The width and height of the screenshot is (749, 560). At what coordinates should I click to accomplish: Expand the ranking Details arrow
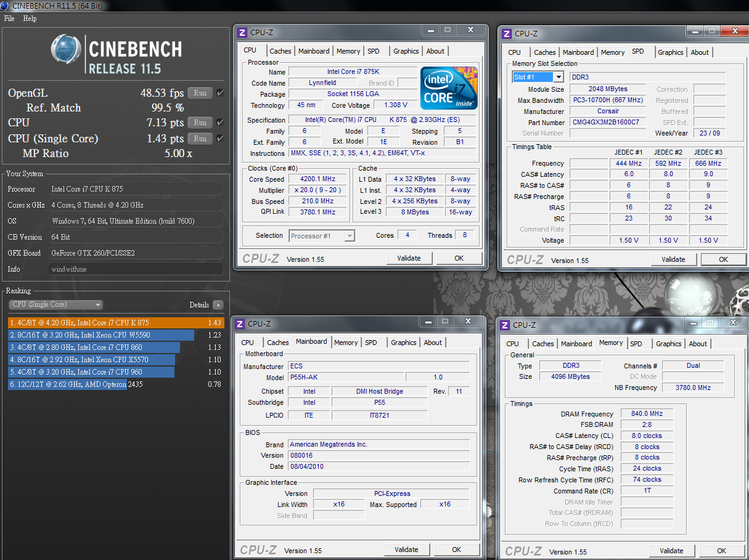(x=218, y=305)
